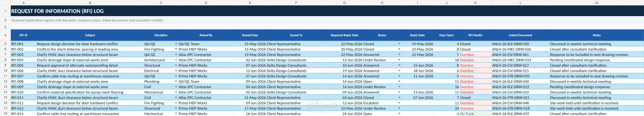
Task: Open Discipline dropdown for RFI-001
Action: [x=176, y=44]
